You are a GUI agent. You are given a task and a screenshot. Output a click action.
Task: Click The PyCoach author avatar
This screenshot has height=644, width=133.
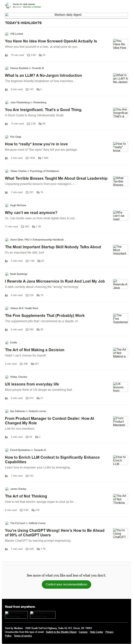[7, 523]
